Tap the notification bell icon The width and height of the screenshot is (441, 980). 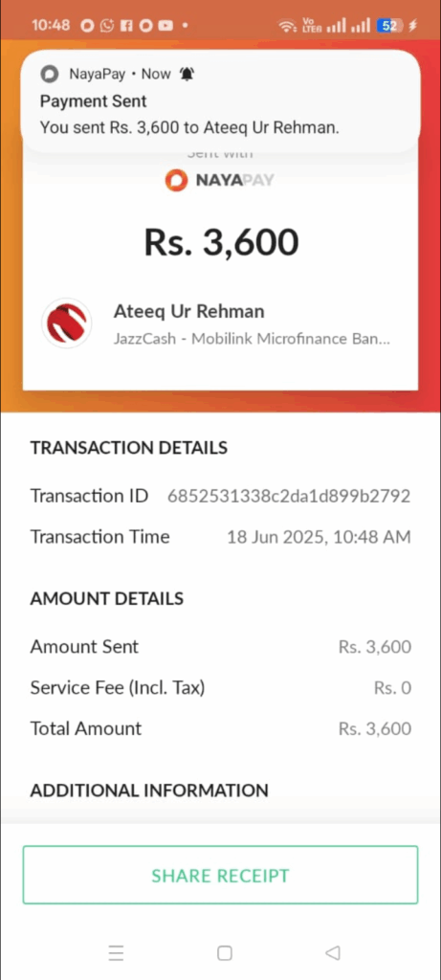point(187,75)
